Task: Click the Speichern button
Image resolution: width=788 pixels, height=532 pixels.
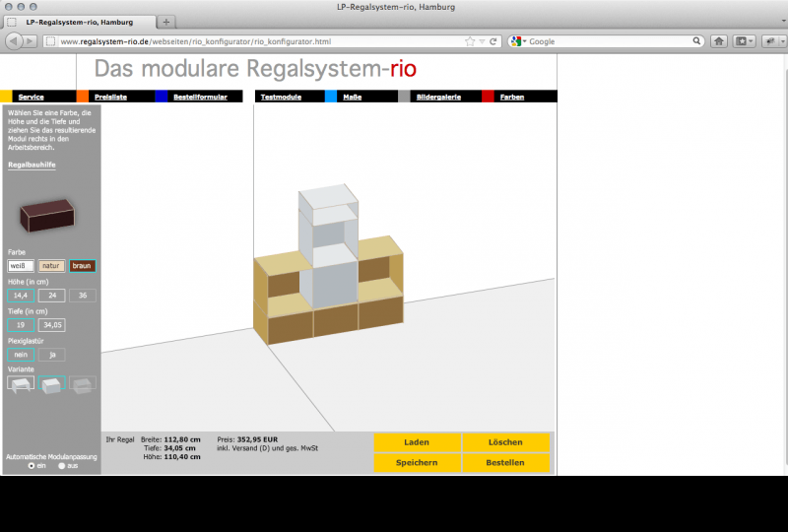Action: pos(417,463)
